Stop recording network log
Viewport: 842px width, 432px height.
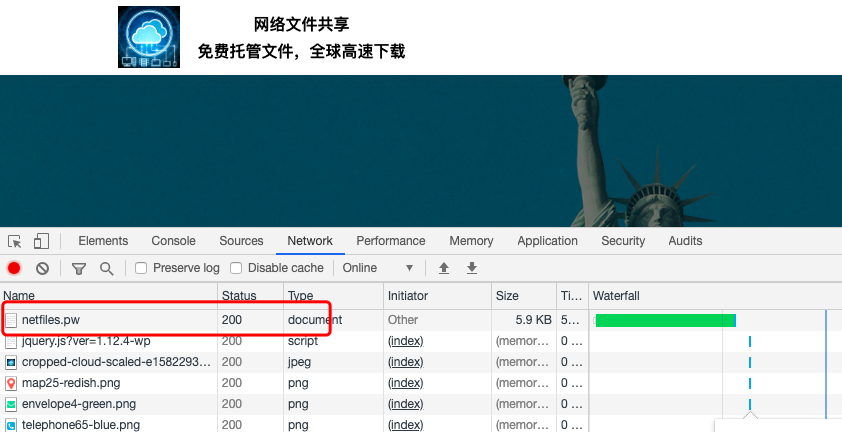point(14,268)
